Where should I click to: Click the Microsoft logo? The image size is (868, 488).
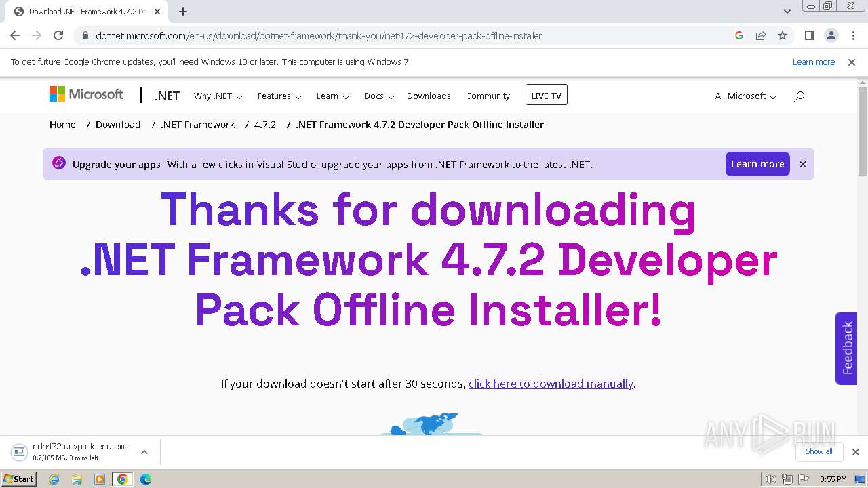pos(86,94)
